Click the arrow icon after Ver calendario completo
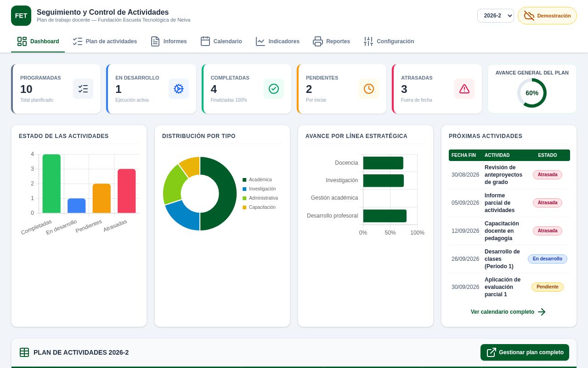Viewport: 588px width, 368px height. 542,312
